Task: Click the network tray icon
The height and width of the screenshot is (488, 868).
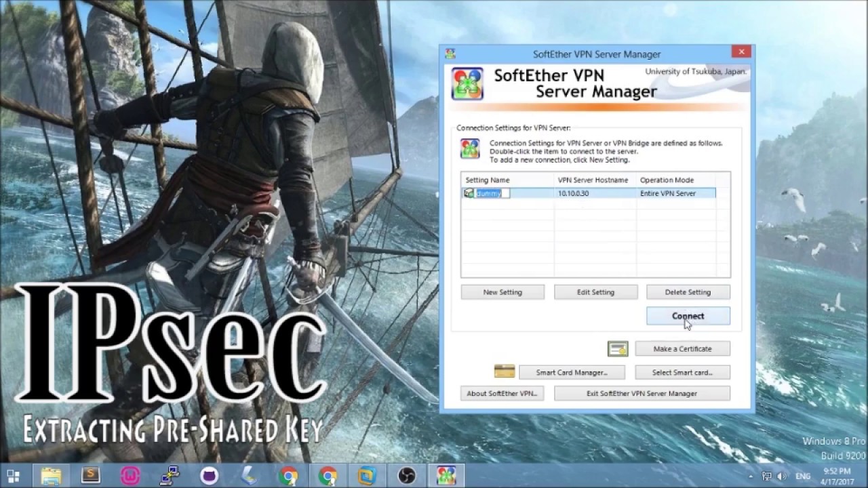Action: point(767,476)
